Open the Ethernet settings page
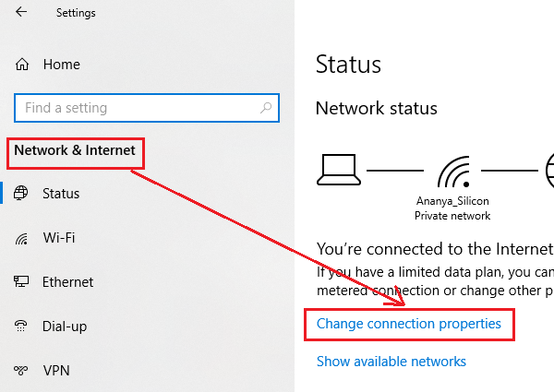Screen dimensions: 554x392 pyautogui.click(x=67, y=282)
